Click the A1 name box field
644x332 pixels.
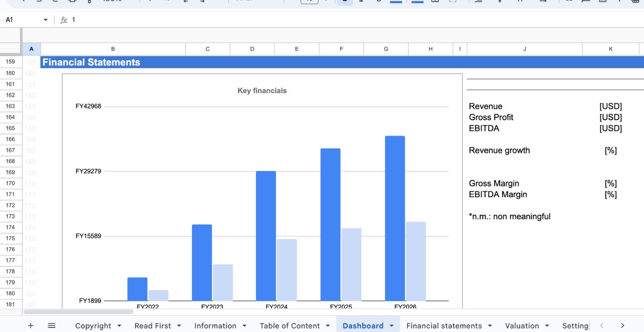click(x=22, y=20)
